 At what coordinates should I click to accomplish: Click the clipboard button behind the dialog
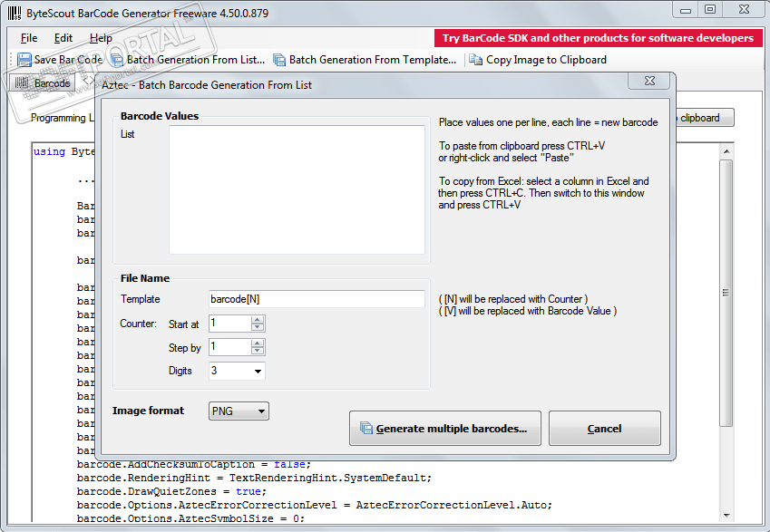(705, 118)
